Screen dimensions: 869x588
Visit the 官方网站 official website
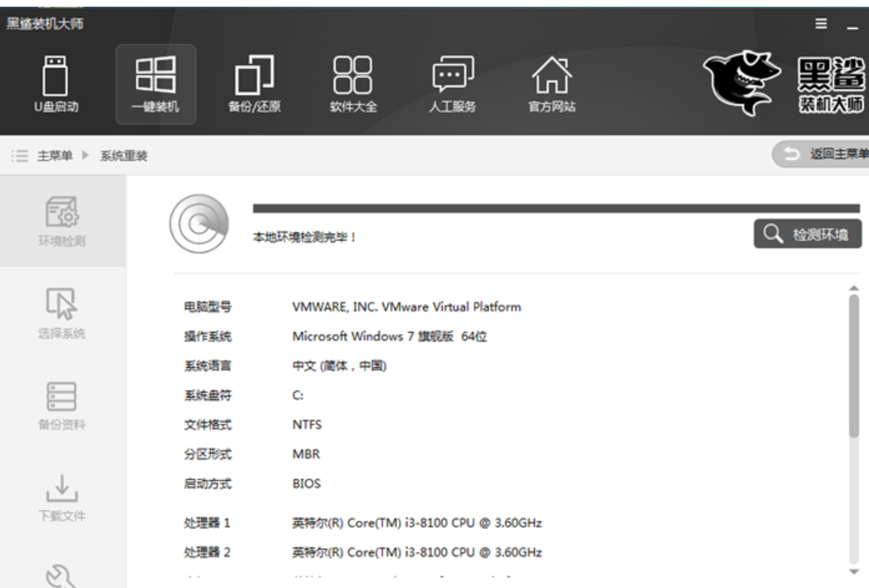(x=552, y=84)
